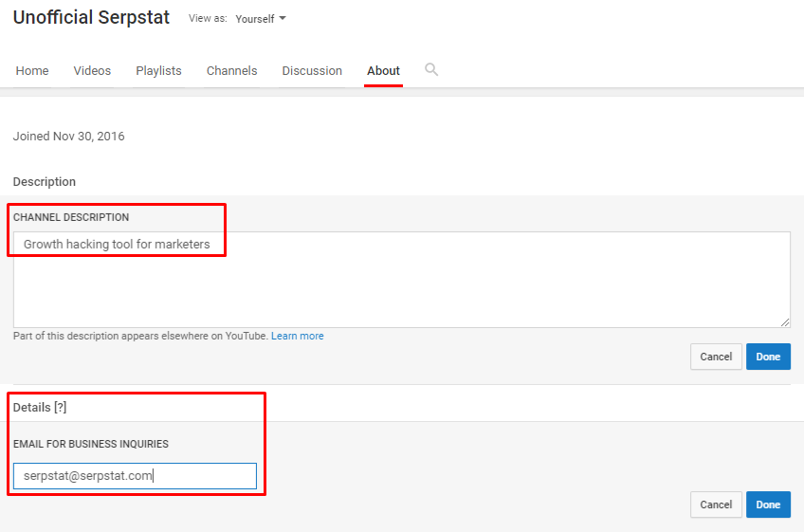This screenshot has height=532, width=804.
Task: Select the About tab
Action: click(384, 71)
